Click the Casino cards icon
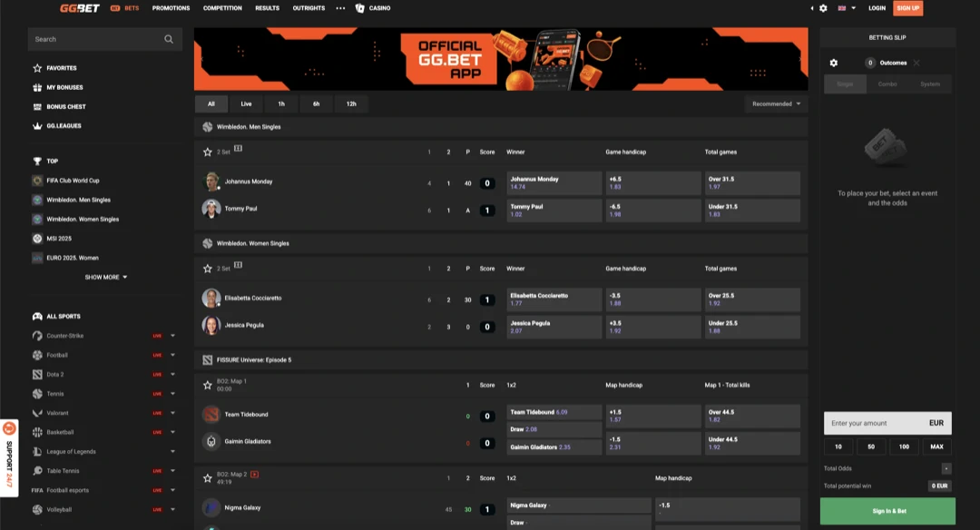The width and height of the screenshot is (980, 530). tap(359, 8)
